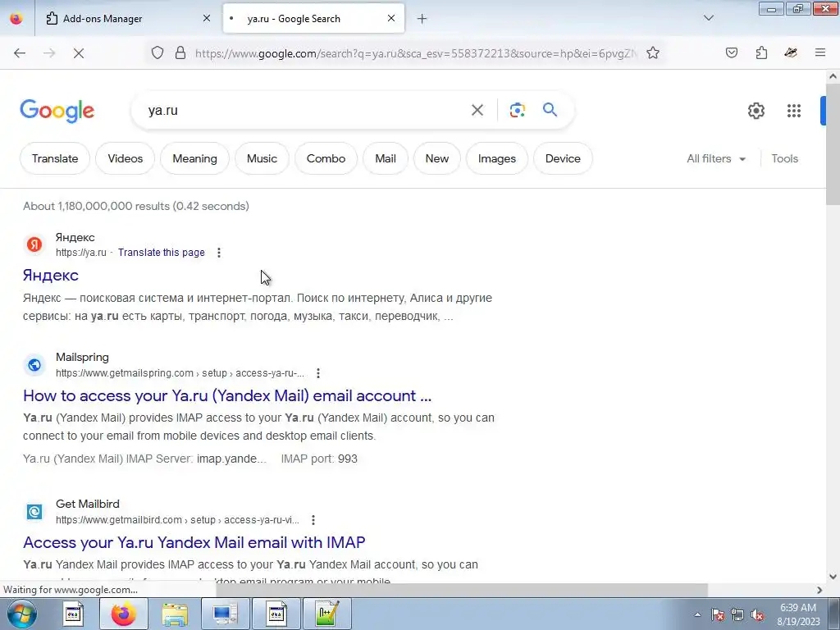Click the network tray icon
The height and width of the screenshot is (630, 840).
coord(737,614)
